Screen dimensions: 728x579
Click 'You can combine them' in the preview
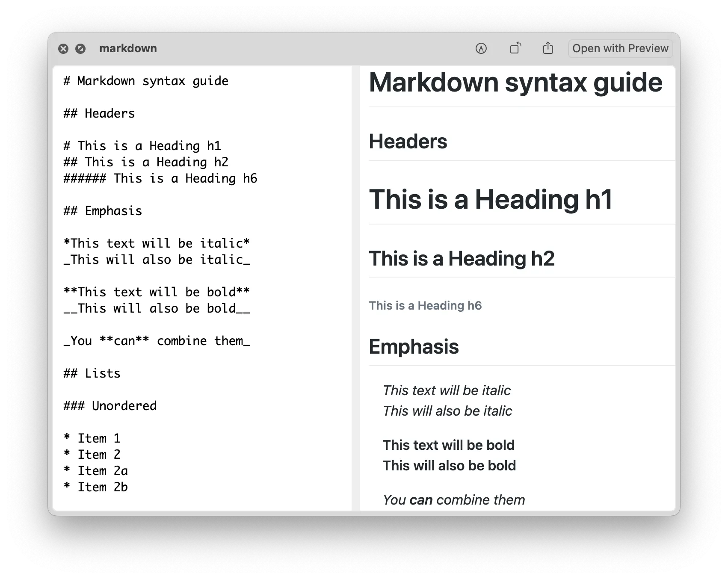(453, 499)
